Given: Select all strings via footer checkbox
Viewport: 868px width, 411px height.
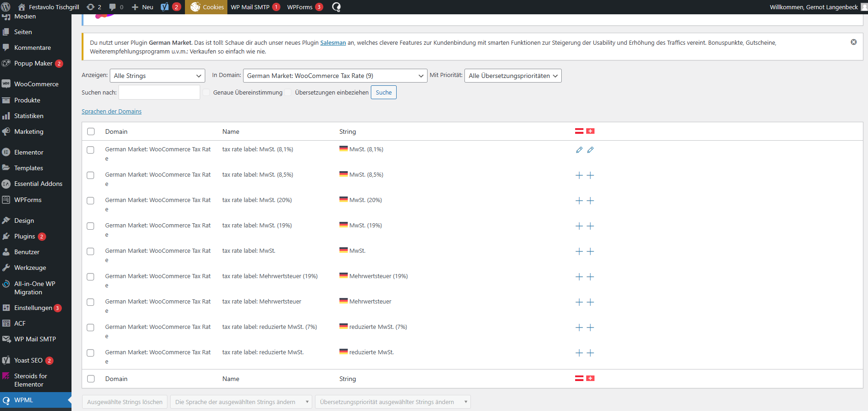Looking at the screenshot, I should click(x=91, y=379).
